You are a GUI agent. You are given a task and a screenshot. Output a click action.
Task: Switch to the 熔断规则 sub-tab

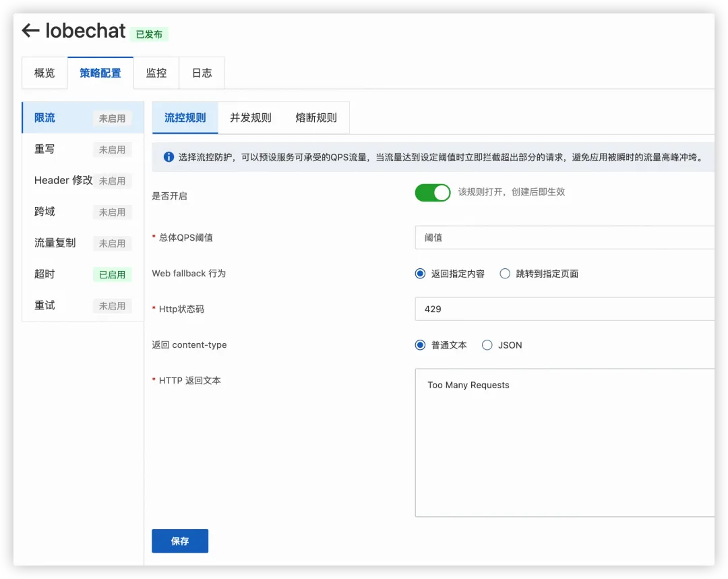pyautogui.click(x=316, y=117)
